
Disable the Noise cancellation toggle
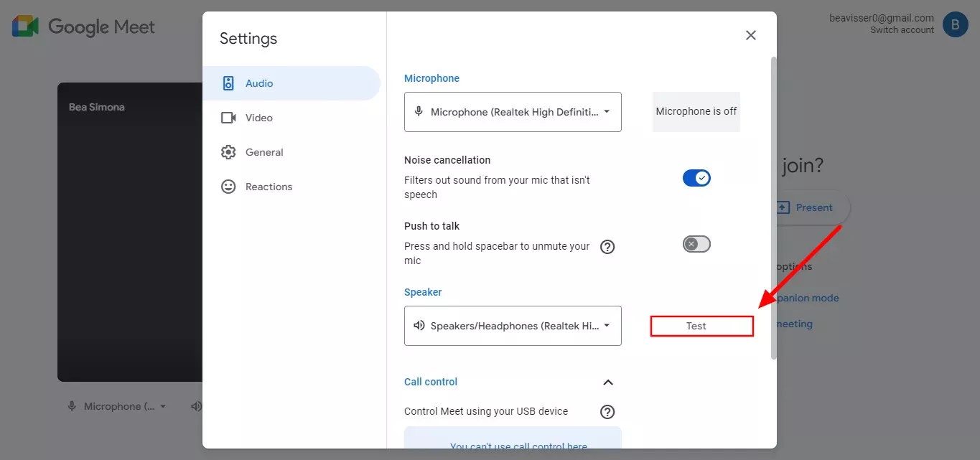(x=696, y=178)
